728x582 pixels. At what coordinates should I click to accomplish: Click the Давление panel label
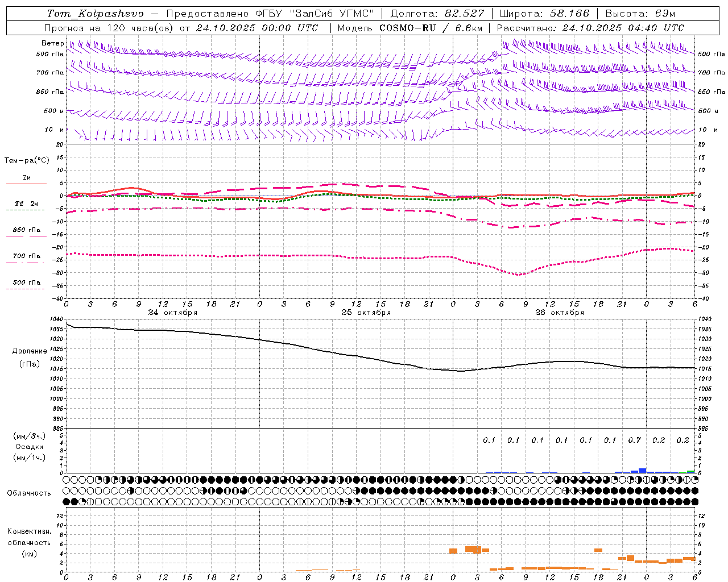click(x=30, y=351)
